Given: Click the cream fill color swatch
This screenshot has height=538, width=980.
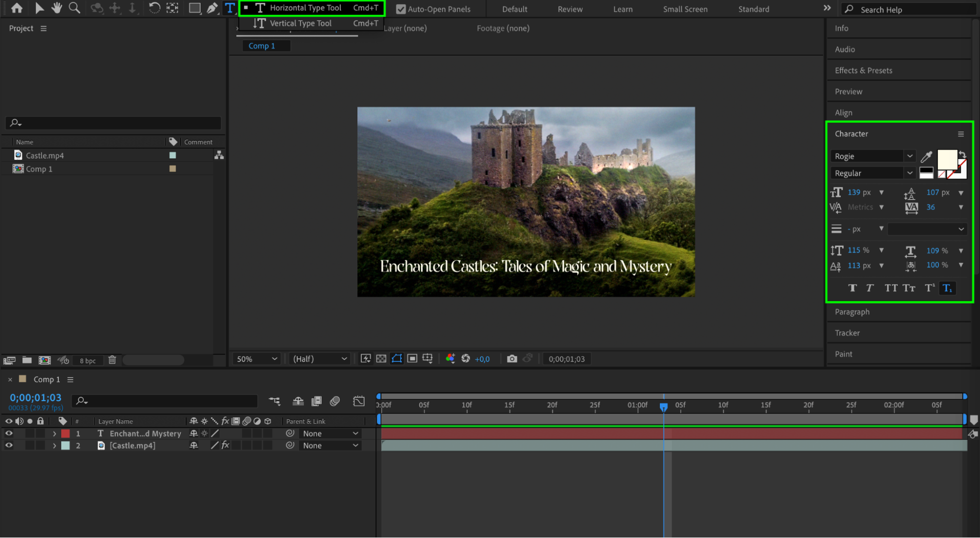Looking at the screenshot, I should tap(947, 160).
